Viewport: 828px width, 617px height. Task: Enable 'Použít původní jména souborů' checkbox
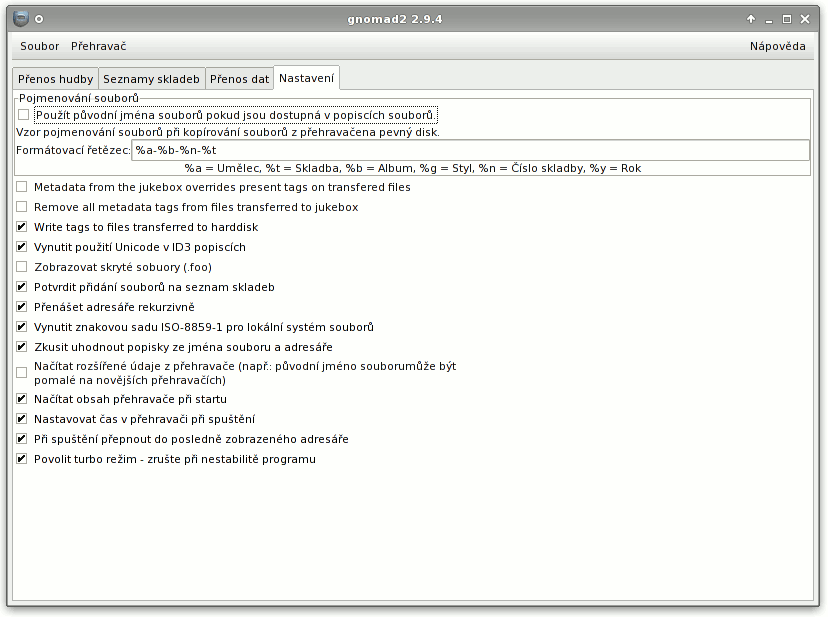click(23, 115)
